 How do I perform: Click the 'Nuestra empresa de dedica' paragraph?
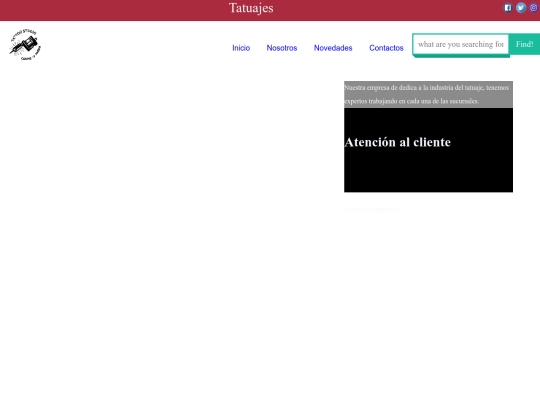(428, 94)
